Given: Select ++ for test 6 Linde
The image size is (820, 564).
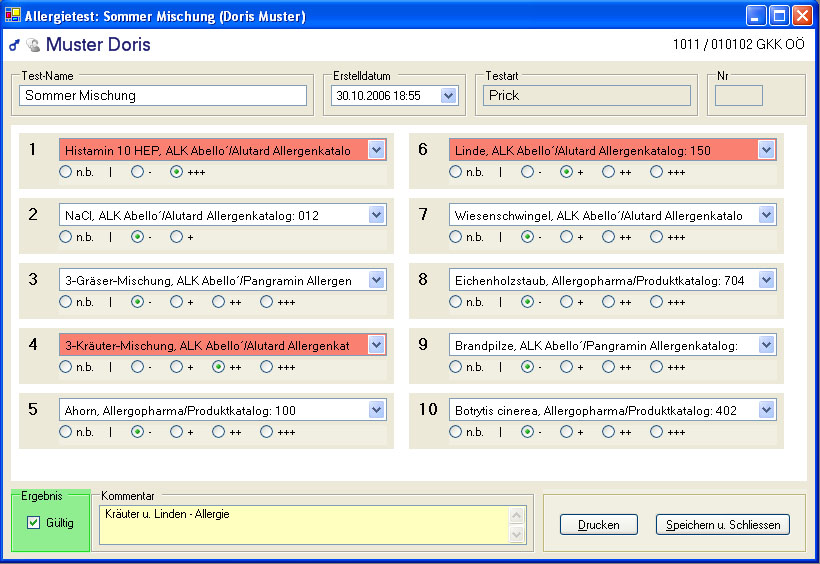Looking at the screenshot, I should (608, 172).
